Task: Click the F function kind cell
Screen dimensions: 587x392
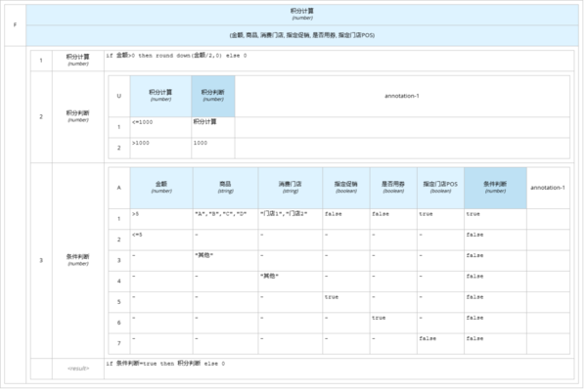Action: tap(15, 25)
